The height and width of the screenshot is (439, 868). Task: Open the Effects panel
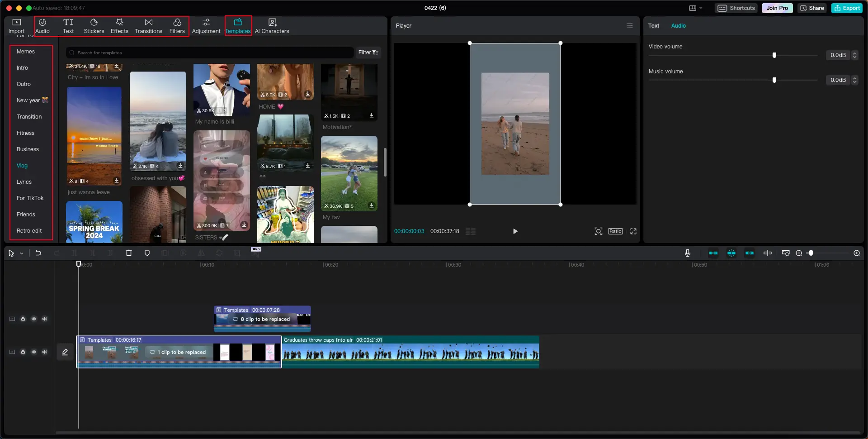point(119,26)
